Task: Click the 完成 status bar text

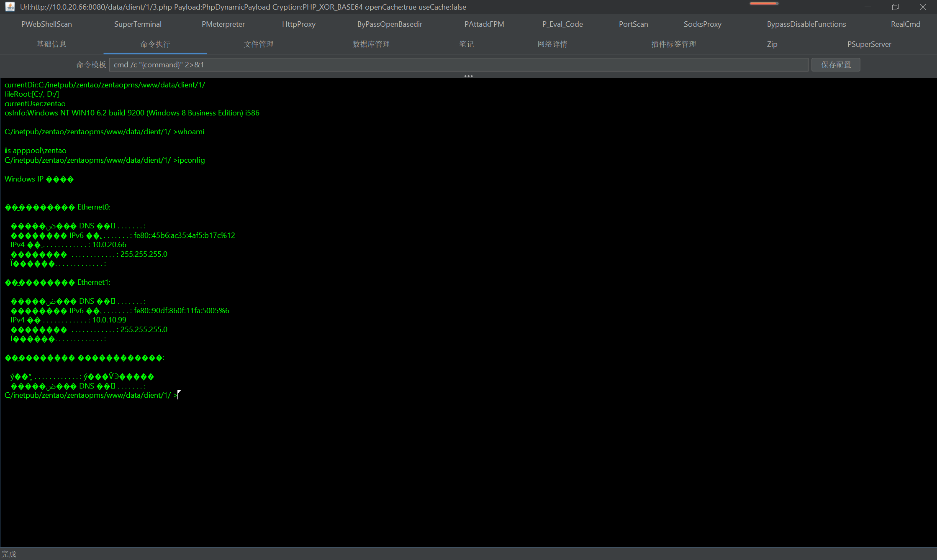Action: coord(9,554)
